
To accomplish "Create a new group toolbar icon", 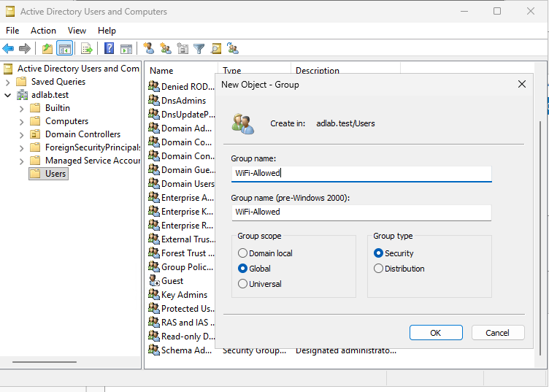I will point(165,48).
